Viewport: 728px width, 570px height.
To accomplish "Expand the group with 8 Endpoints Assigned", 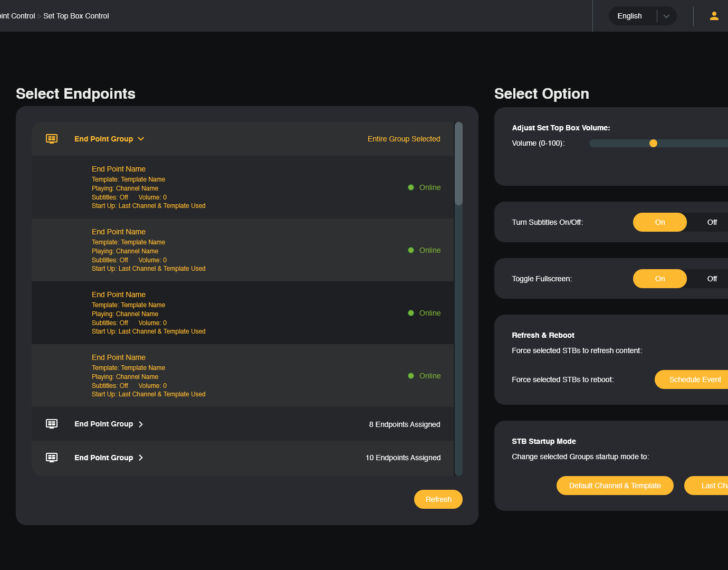I will pyautogui.click(x=141, y=424).
